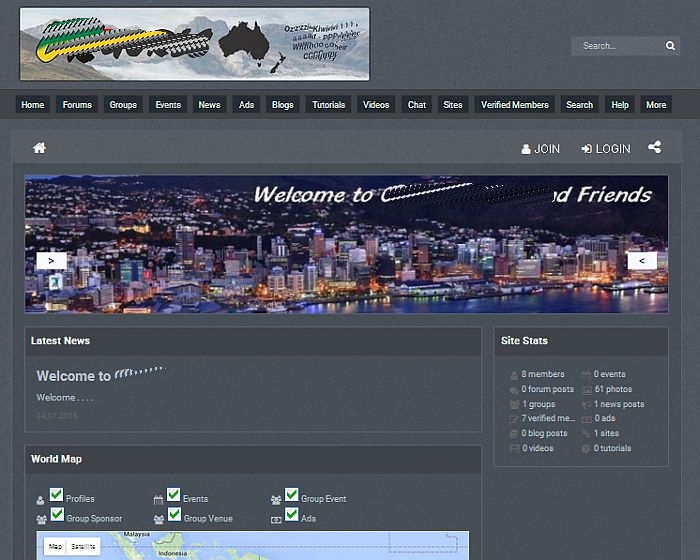Toggle the Events map checkbox
The height and width of the screenshot is (560, 700).
click(174, 495)
